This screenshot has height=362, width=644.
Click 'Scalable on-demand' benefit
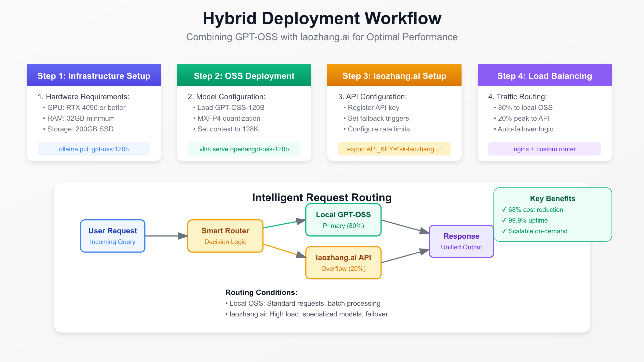pyautogui.click(x=535, y=231)
